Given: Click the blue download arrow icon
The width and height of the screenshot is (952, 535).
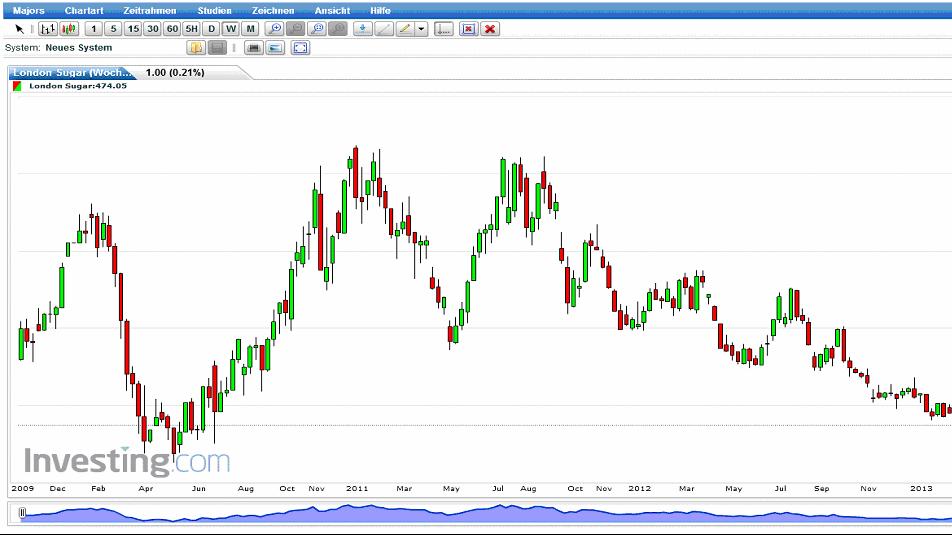Looking at the screenshot, I should click(x=362, y=29).
